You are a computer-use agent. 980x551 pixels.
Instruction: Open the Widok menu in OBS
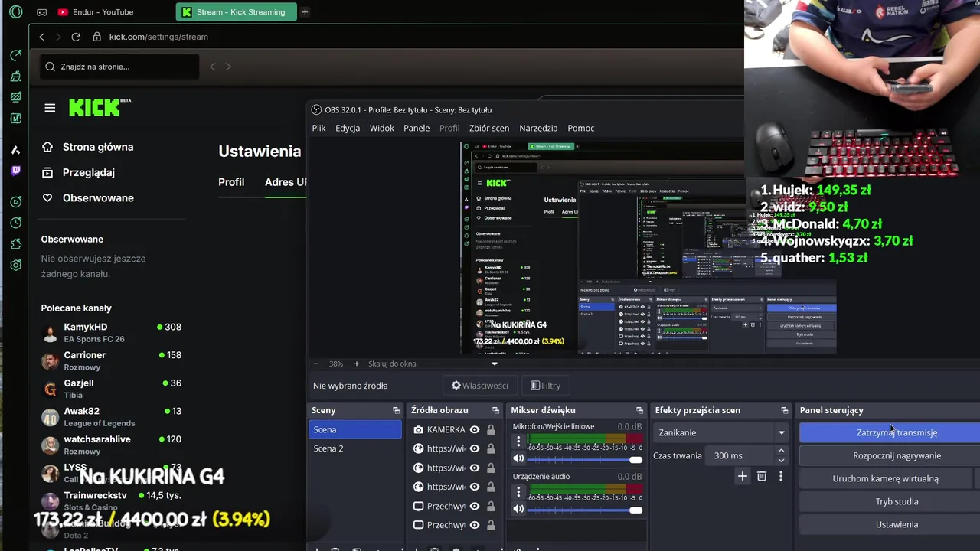(x=382, y=128)
